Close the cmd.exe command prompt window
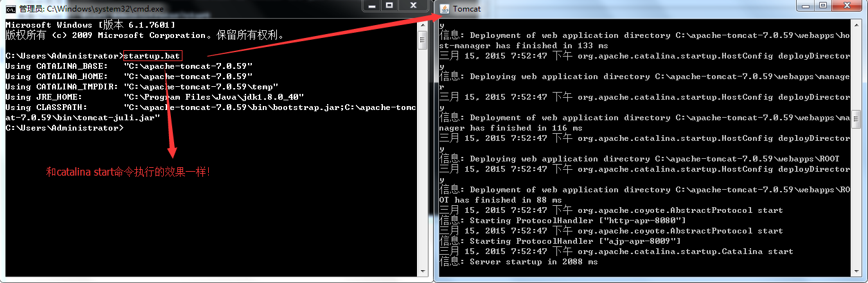Screen dimensions: 868x283 coord(414,5)
